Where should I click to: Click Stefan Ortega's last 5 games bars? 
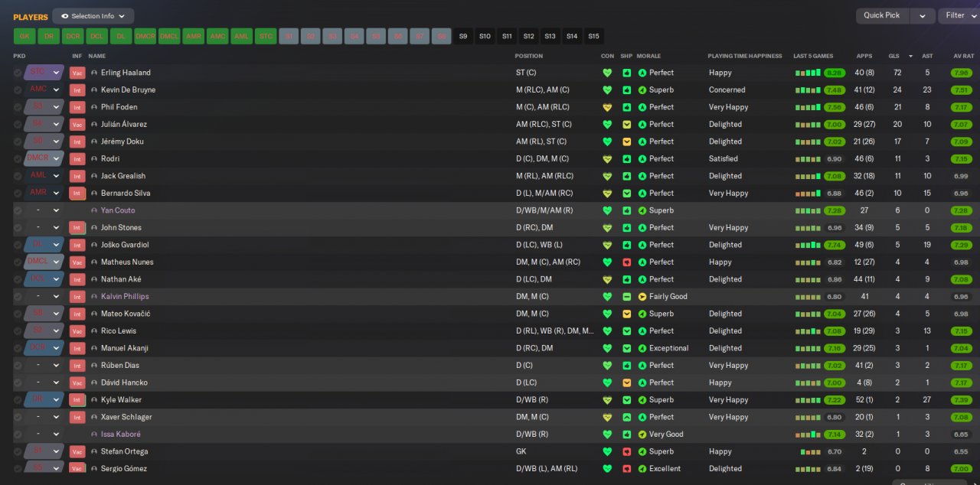811,451
